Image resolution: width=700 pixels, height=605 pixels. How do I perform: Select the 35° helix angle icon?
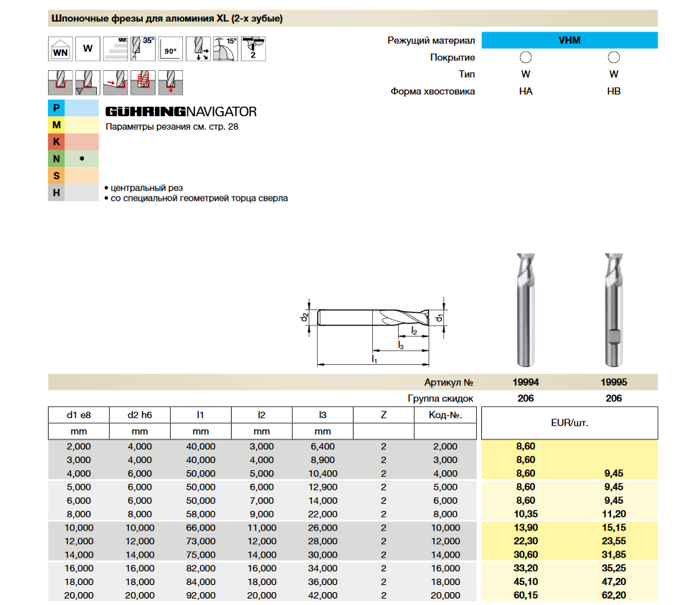(143, 49)
